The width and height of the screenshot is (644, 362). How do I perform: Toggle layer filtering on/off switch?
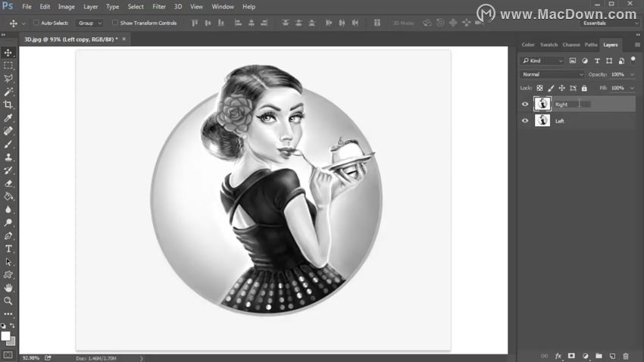[x=633, y=60]
